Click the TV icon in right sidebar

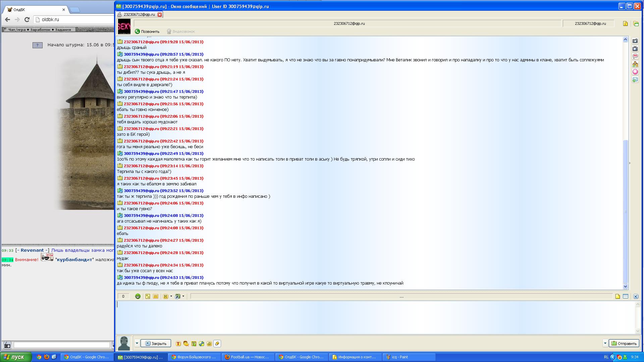[635, 49]
